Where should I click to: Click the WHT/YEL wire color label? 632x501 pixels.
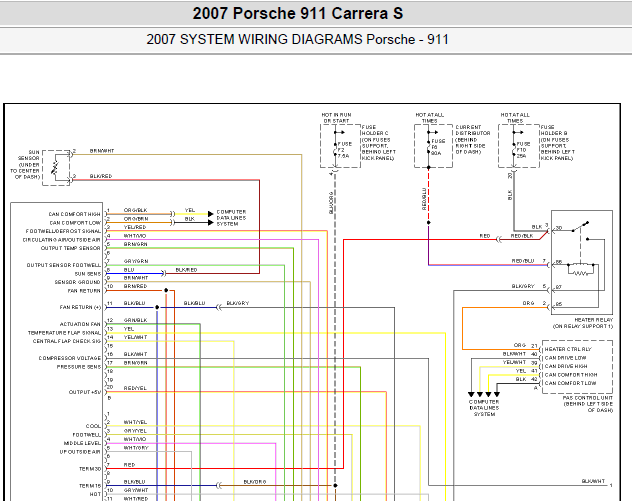click(135, 422)
